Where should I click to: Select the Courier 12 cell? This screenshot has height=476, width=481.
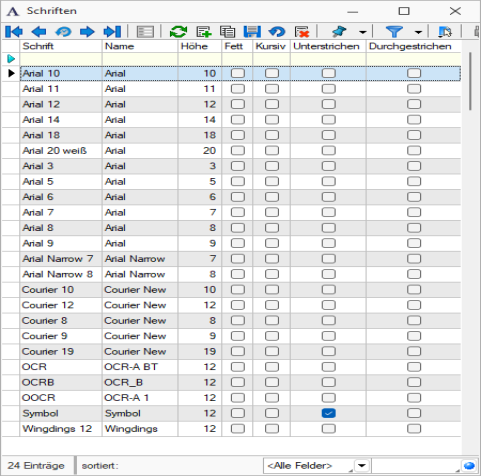(61, 305)
